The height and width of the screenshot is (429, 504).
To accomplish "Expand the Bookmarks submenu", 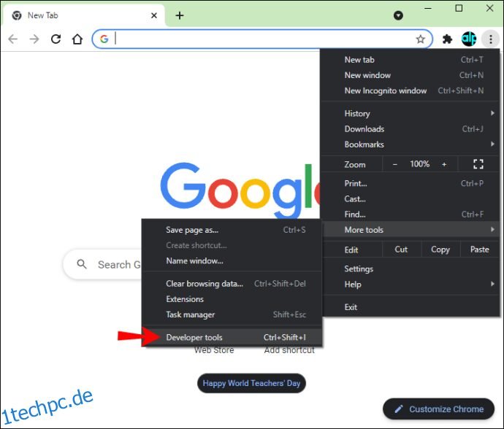I will pyautogui.click(x=411, y=144).
